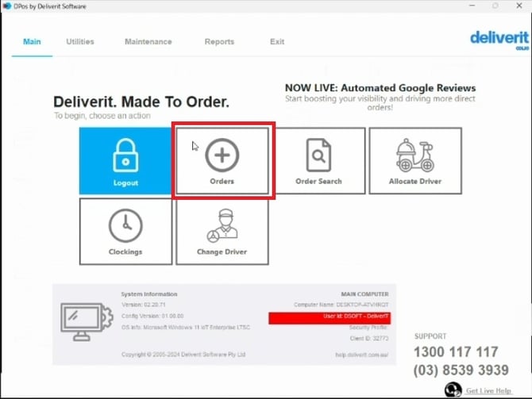This screenshot has width=532, height=399.
Task: Click the Version 02.20.71 text
Action: (144, 305)
